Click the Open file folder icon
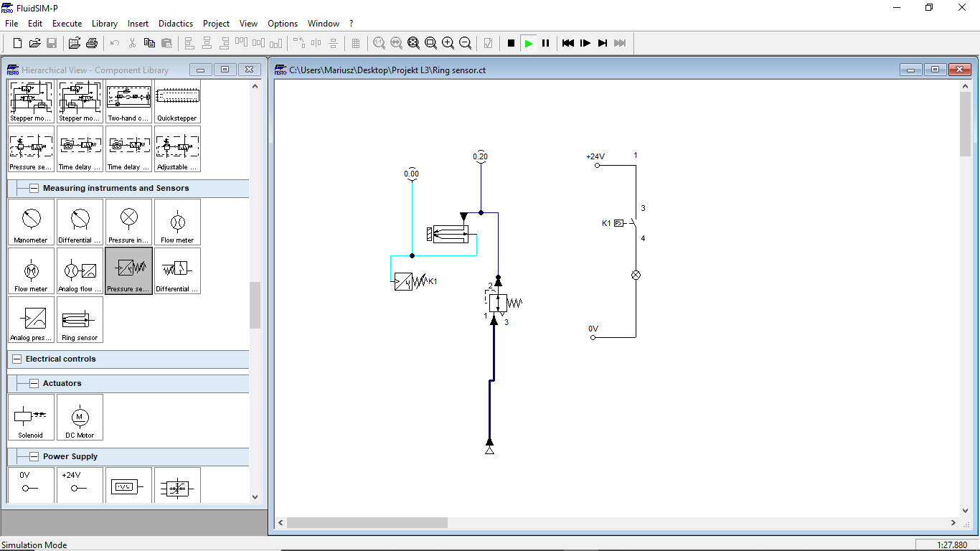The width and height of the screenshot is (980, 551). tap(34, 43)
